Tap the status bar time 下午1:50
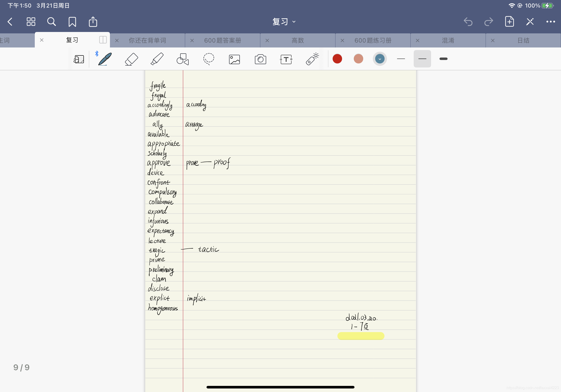 click(x=19, y=5)
